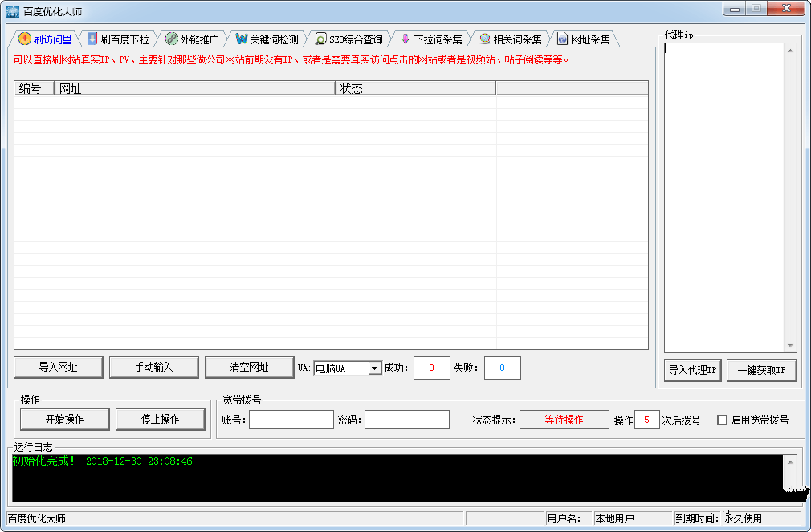
Task: Enable the 启用宽带拨号 checkbox
Action: pyautogui.click(x=722, y=420)
